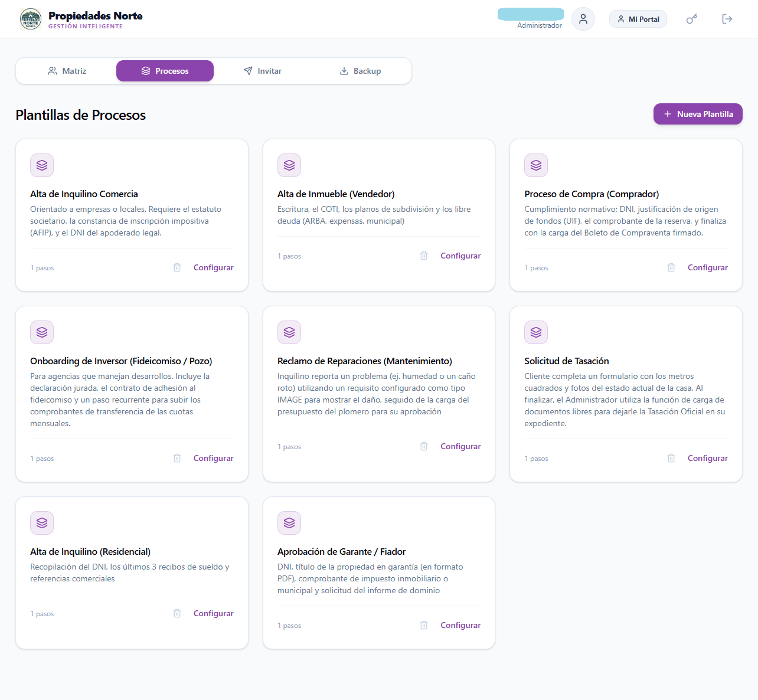758x700 pixels.
Task: Delete the Reclamo de Reparaciones template
Action: pos(424,446)
